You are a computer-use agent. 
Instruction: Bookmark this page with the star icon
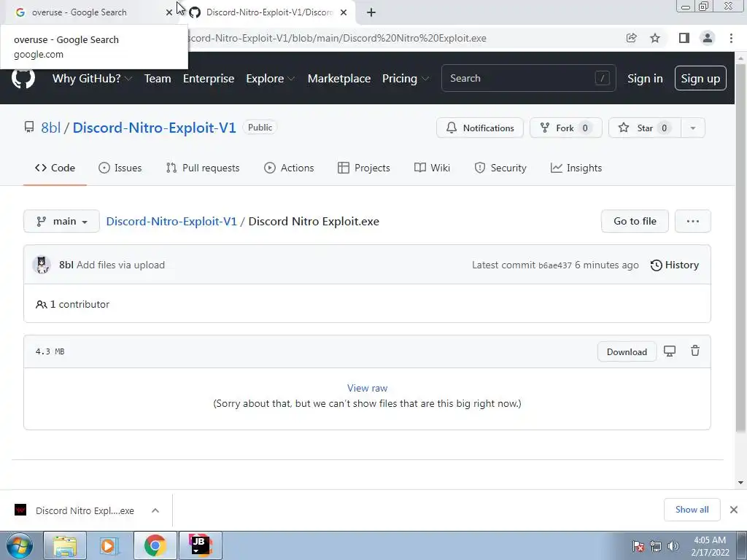655,38
